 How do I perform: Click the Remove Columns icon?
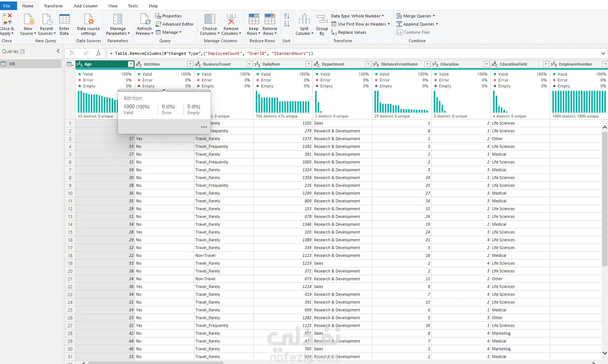(x=231, y=19)
